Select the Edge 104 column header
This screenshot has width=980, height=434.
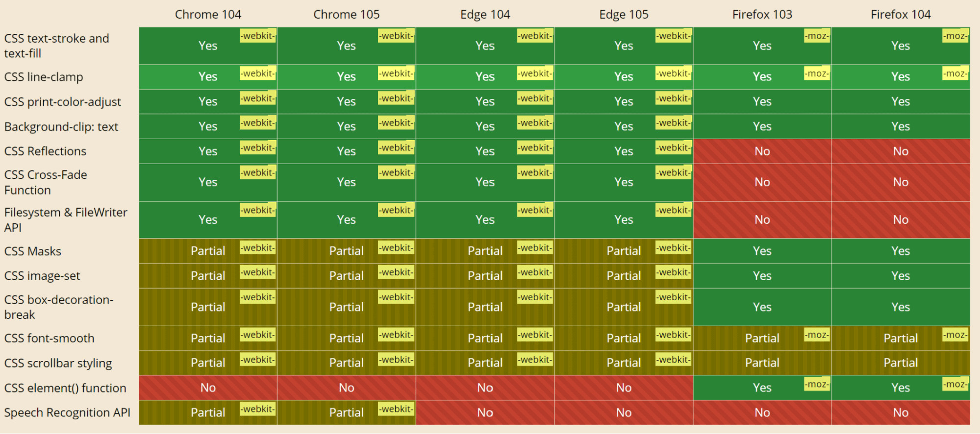point(485,14)
